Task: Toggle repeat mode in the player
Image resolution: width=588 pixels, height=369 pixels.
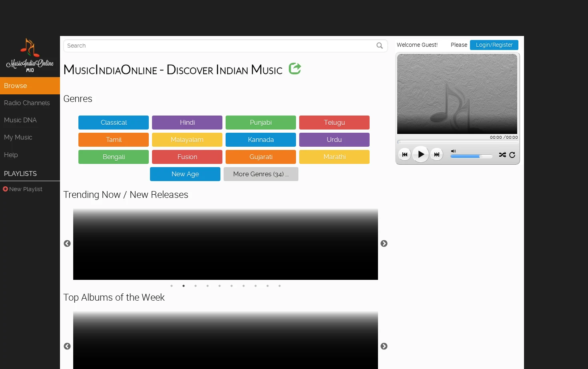Action: pyautogui.click(x=512, y=155)
